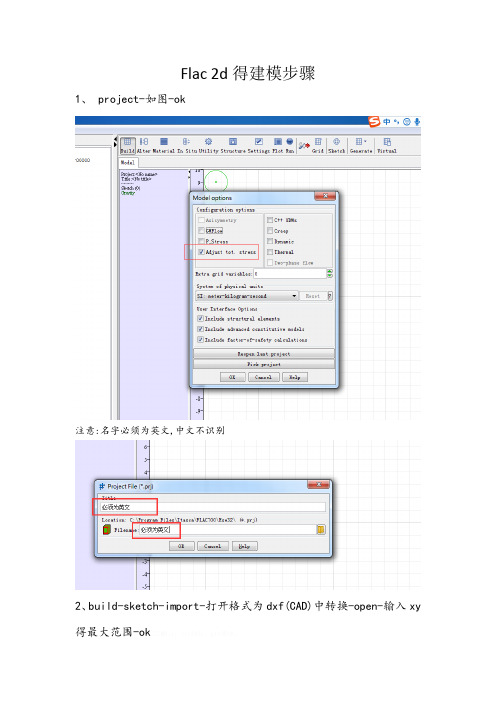The image size is (496, 702).
Task: Click the folder browse icon beside Filename
Action: coord(321,530)
